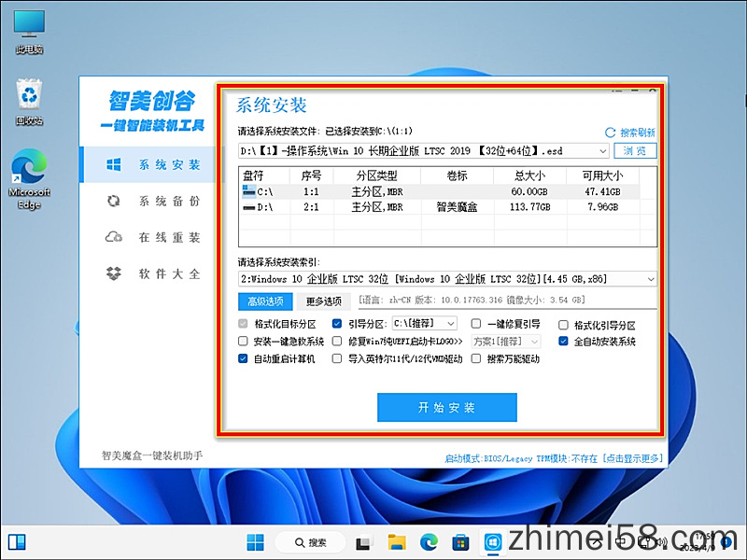Viewport: 747px width, 560px height.
Task: Click the 此电脑 desktop icon
Action: (29, 33)
